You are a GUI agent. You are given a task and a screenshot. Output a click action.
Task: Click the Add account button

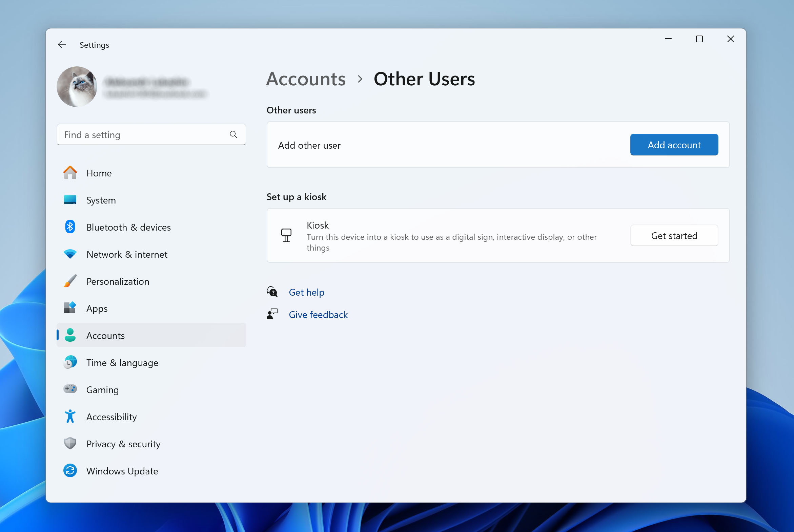click(674, 145)
